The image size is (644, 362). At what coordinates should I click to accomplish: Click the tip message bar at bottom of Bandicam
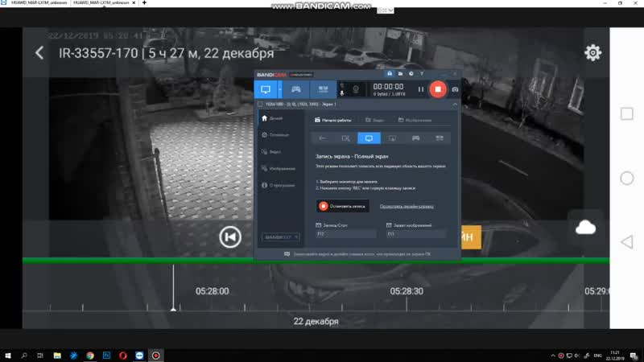point(357,254)
